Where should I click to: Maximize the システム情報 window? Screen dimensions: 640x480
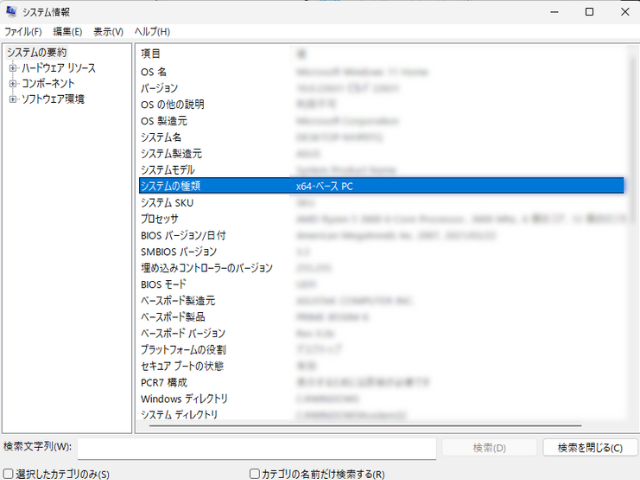(x=589, y=12)
